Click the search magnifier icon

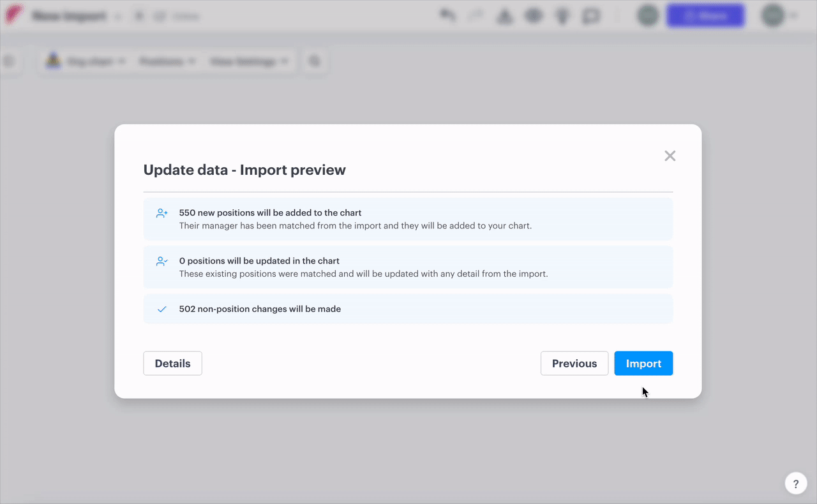click(315, 62)
